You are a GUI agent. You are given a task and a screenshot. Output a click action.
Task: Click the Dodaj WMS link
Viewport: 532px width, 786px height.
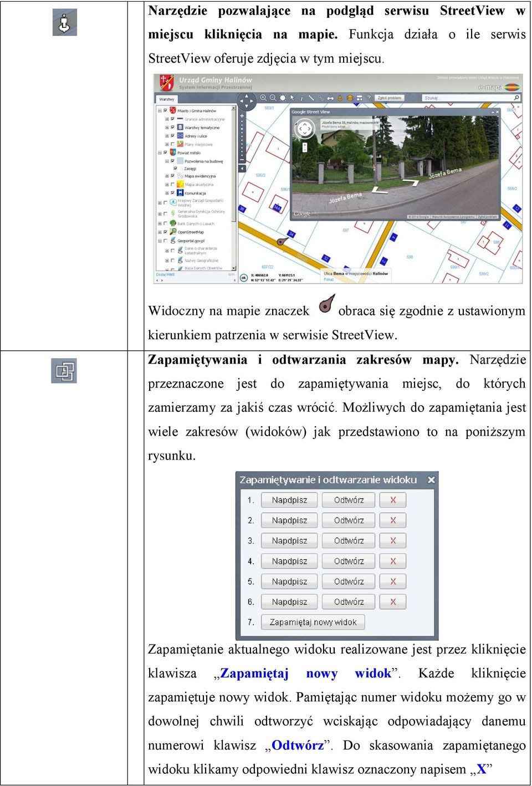pos(165,274)
